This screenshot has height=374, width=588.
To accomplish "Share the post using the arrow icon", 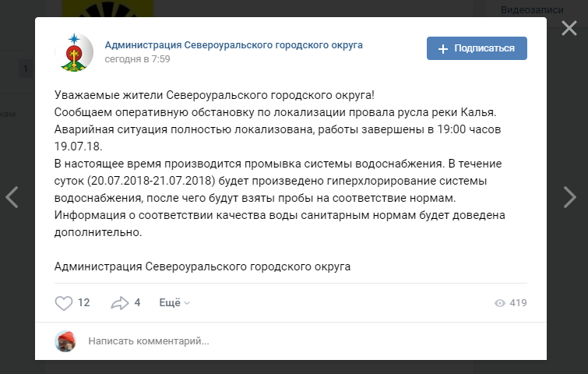I will click(120, 303).
